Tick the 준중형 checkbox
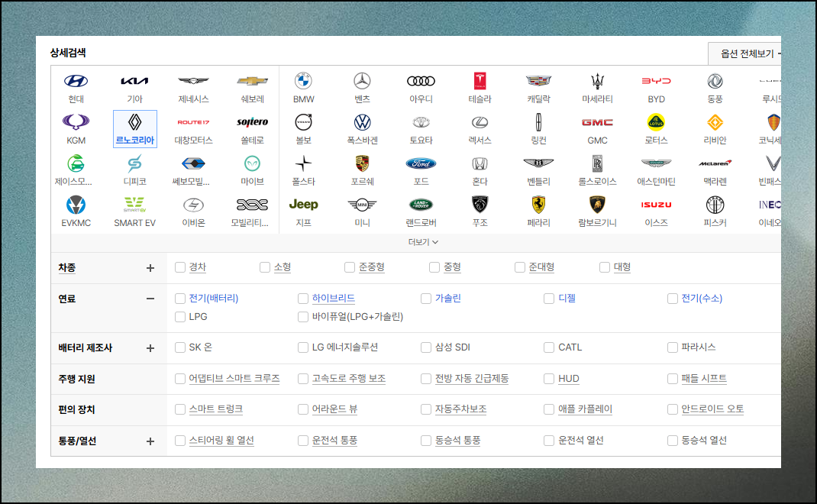This screenshot has height=504, width=817. point(350,267)
